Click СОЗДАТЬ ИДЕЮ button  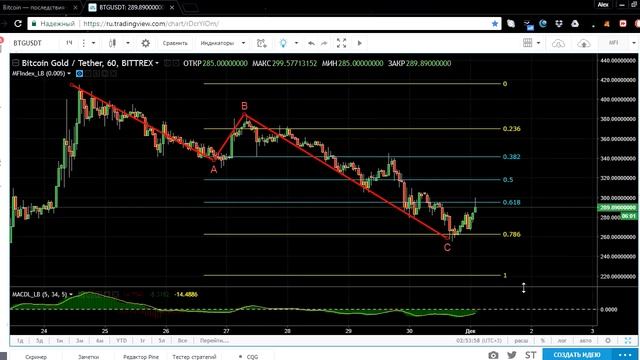point(577,355)
